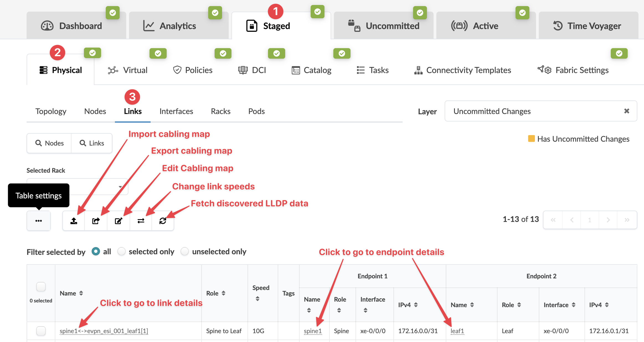Click the Export cabling map icon

point(96,221)
